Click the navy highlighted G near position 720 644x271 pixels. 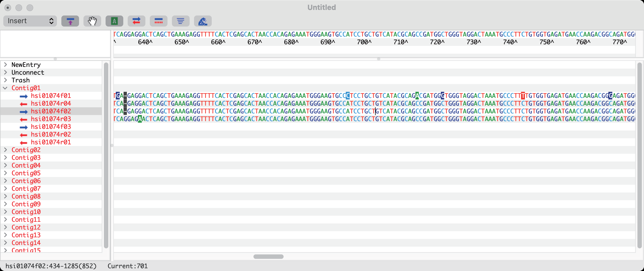[443, 96]
